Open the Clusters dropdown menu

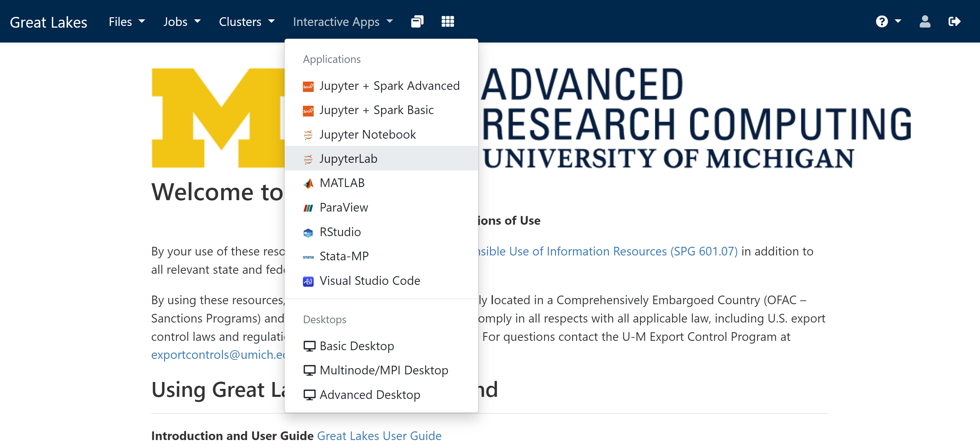[x=246, y=22]
